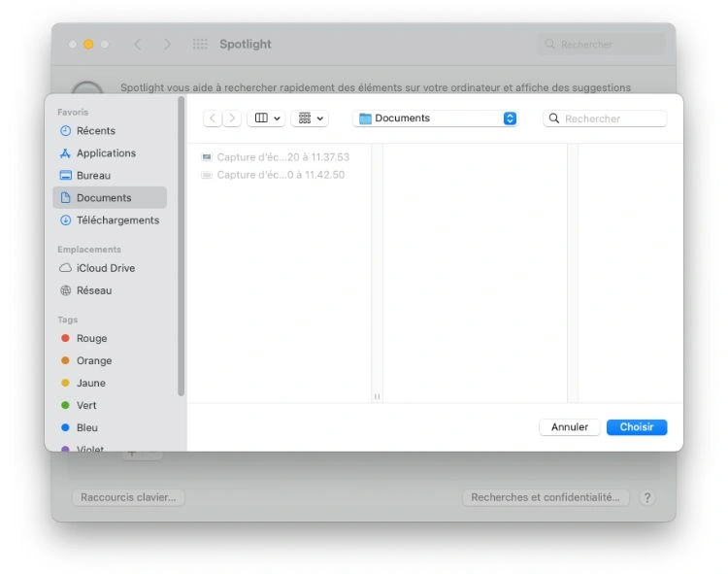Open Récents in the sidebar
The width and height of the screenshot is (728, 574).
coord(110,130)
